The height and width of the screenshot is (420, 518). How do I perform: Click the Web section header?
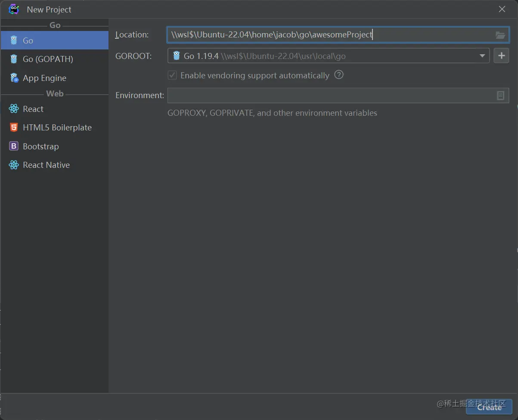tap(55, 93)
